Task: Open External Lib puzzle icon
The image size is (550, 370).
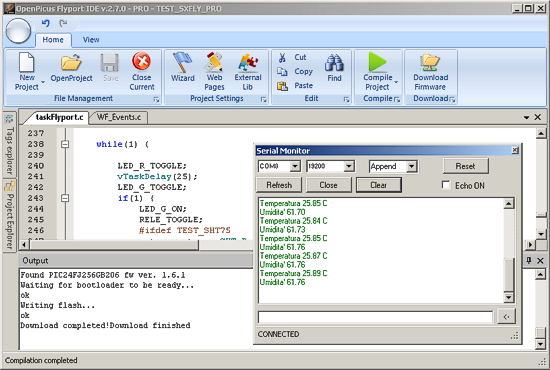Action: [x=248, y=62]
